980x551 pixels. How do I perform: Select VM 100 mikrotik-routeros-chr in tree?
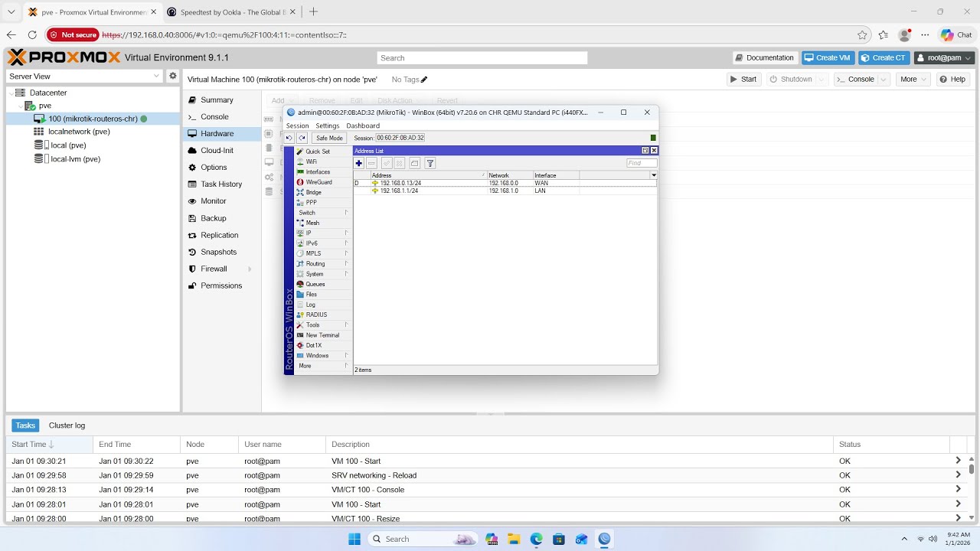(93, 119)
